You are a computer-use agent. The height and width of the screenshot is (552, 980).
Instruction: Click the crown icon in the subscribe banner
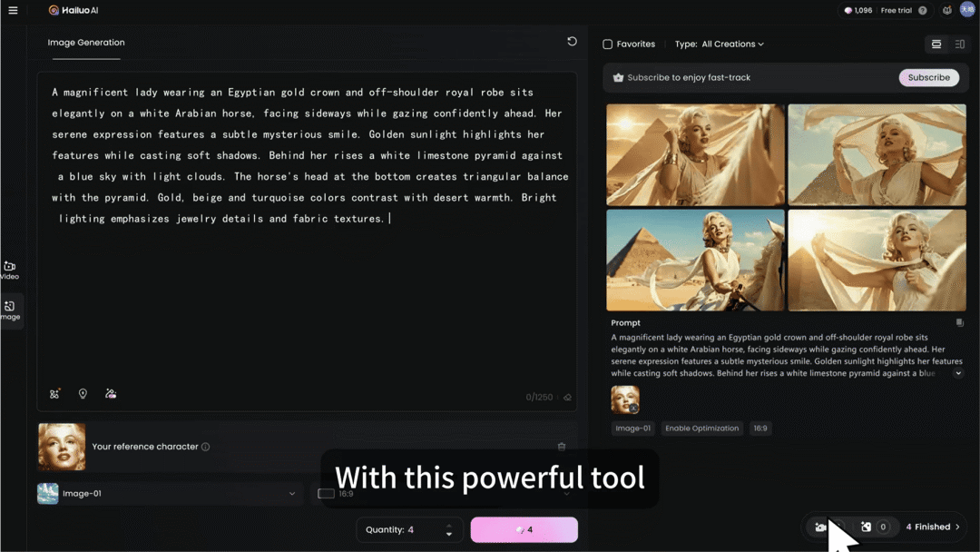pos(618,77)
